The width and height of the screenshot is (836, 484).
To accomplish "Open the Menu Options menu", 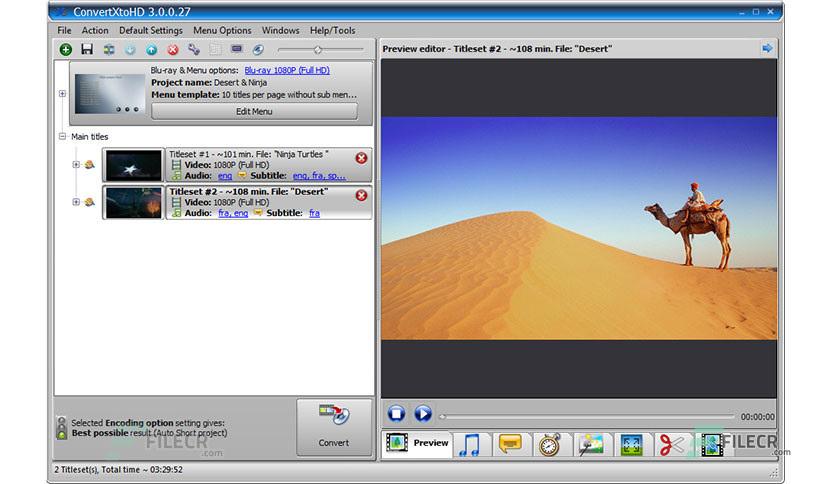I will (222, 30).
